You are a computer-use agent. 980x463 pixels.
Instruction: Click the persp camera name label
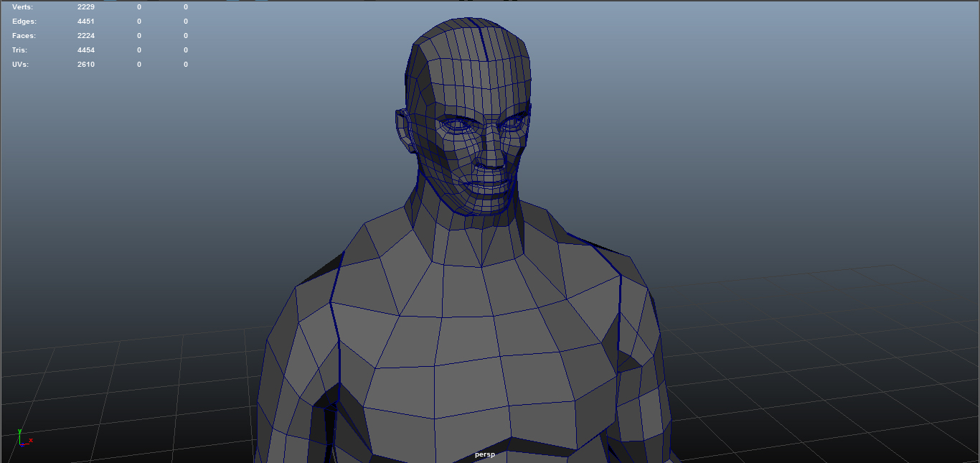coord(484,454)
